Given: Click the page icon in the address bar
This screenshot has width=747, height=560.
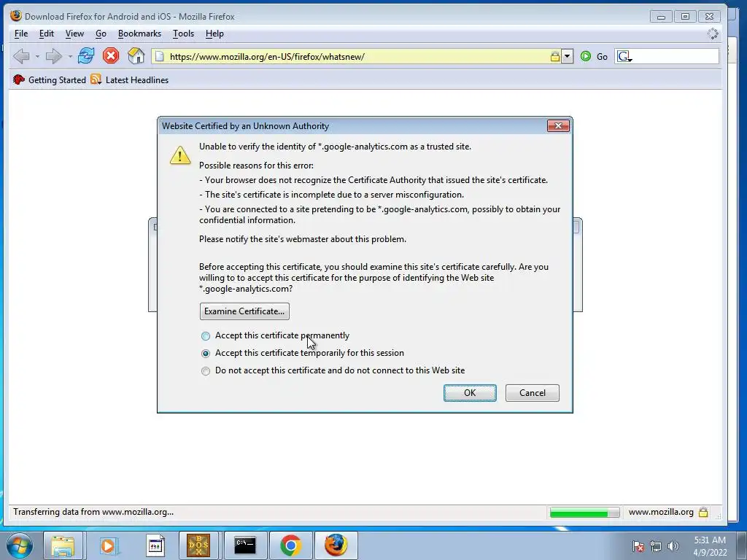Looking at the screenshot, I should click(160, 57).
